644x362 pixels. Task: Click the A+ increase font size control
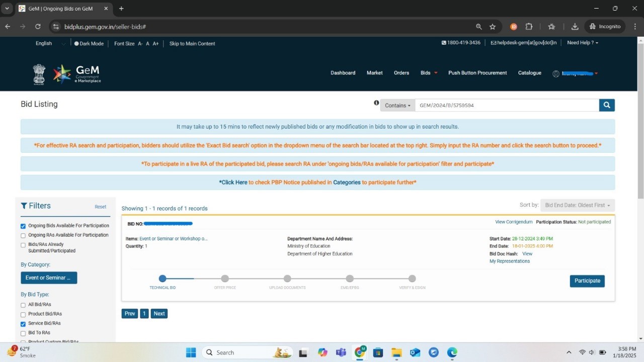[x=156, y=44]
